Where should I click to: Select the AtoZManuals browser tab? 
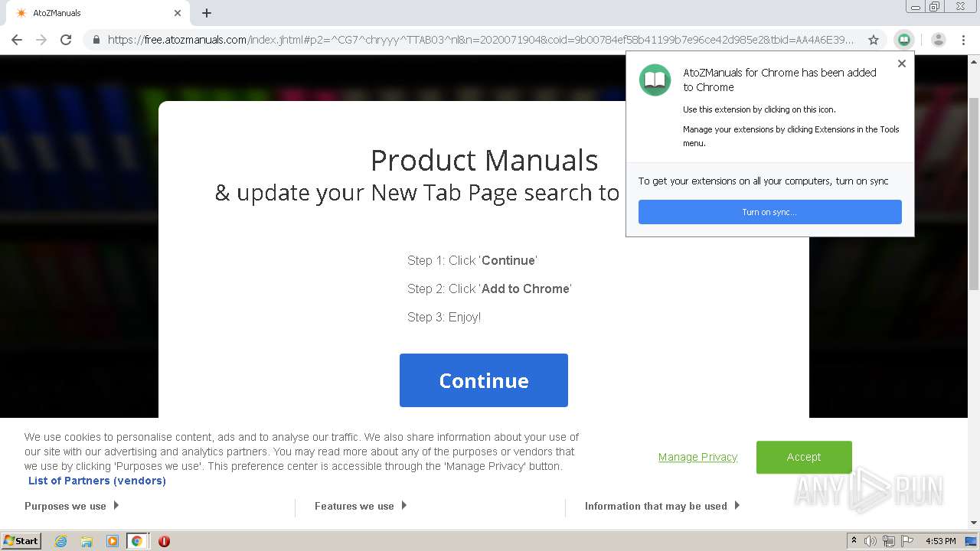(98, 13)
